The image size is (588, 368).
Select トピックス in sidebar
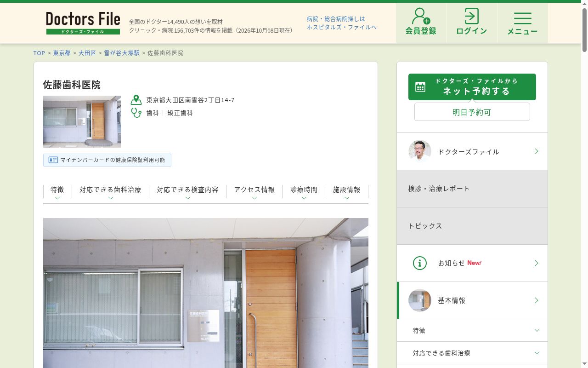[472, 226]
